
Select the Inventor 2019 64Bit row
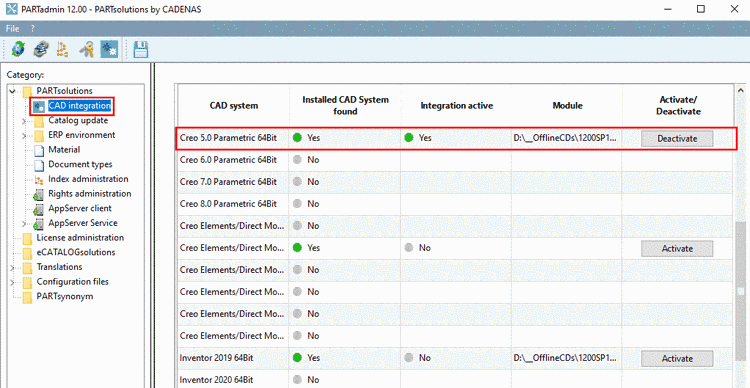coord(455,358)
